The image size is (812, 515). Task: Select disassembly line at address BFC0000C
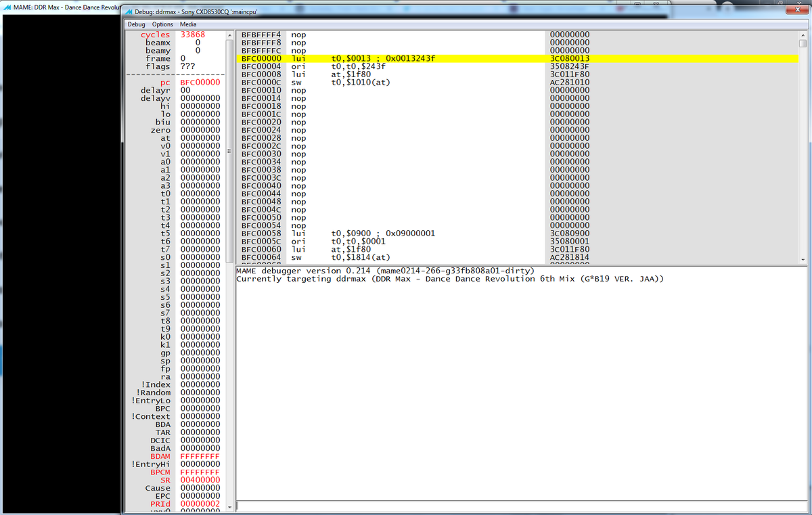[518, 83]
